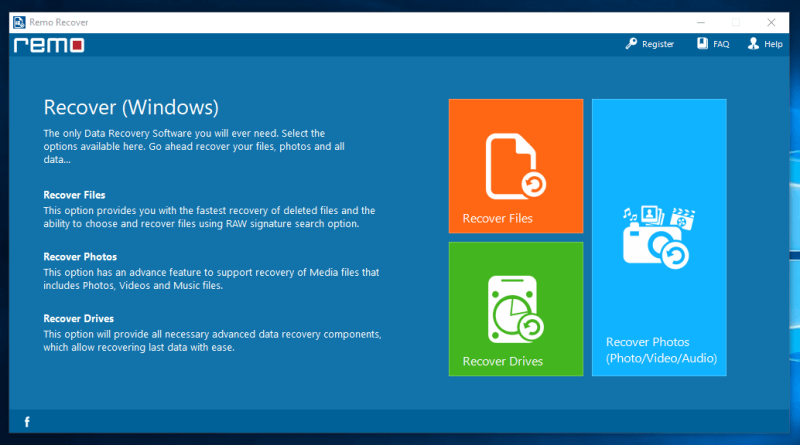Click the green Recover Drives disk icon
Screen dimensions: 800x445
515,310
